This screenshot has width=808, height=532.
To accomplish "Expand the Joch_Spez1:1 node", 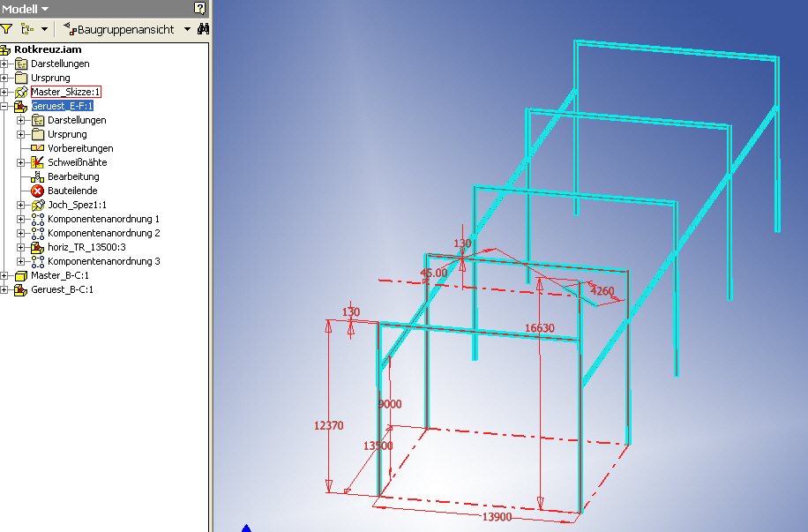I will (20, 206).
